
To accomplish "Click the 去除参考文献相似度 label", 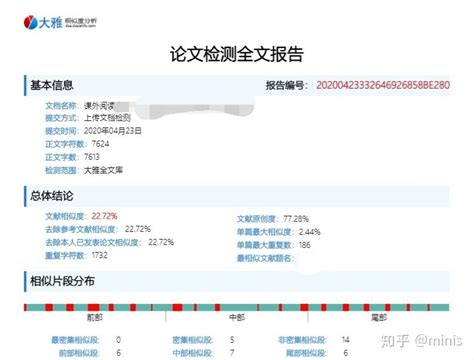I will pos(82,229).
